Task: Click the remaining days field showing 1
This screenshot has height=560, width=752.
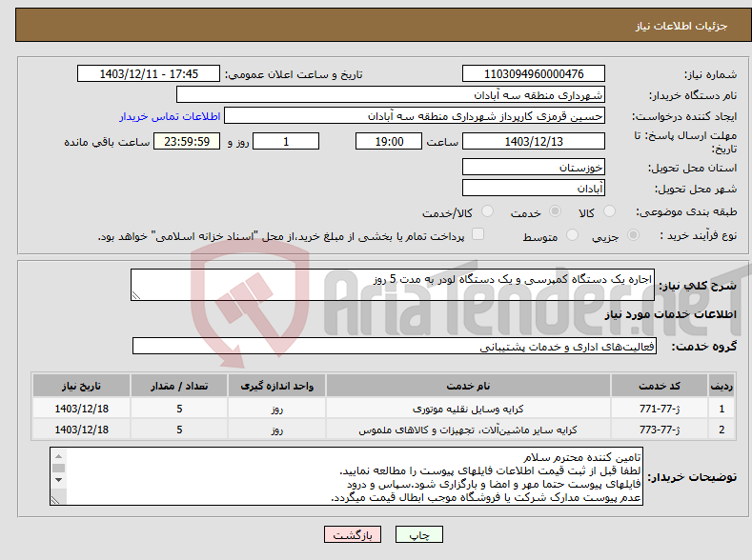Action: coord(286,141)
